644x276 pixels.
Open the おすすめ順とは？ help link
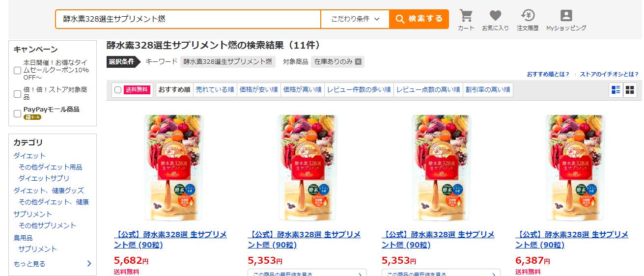[548, 74]
